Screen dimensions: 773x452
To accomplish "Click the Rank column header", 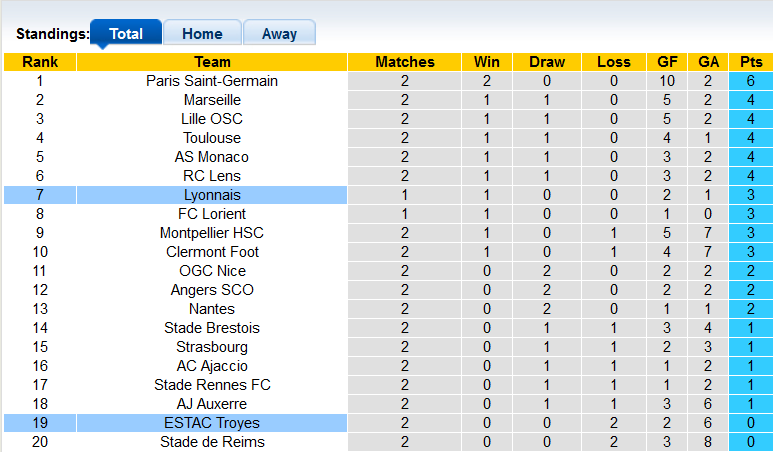I will point(40,62).
